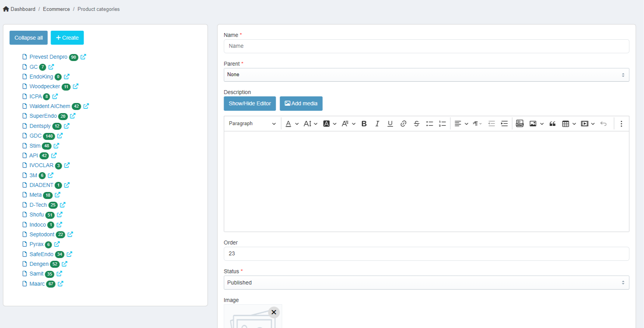Select Septodont category in tree
Image resolution: width=644 pixels, height=328 pixels.
(x=42, y=234)
